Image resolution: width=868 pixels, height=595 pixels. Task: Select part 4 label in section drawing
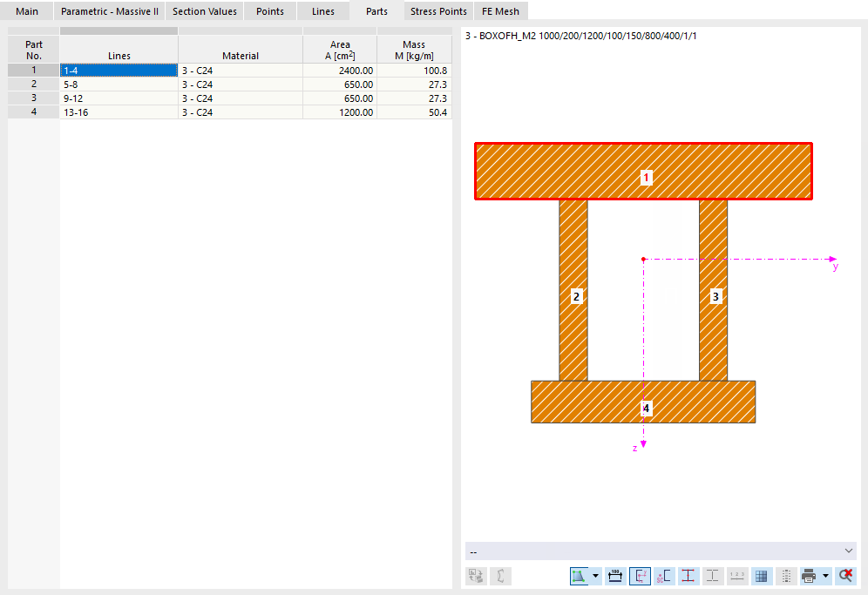tap(646, 409)
